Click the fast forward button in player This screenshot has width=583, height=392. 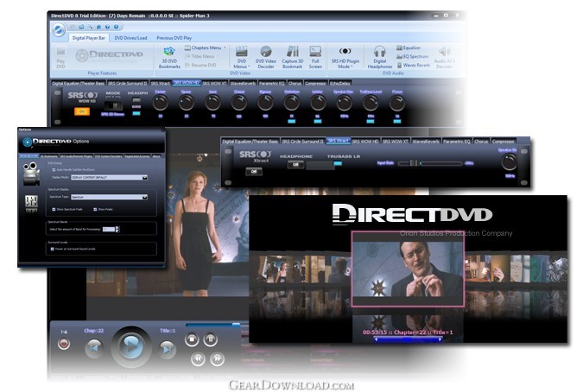pos(217,358)
